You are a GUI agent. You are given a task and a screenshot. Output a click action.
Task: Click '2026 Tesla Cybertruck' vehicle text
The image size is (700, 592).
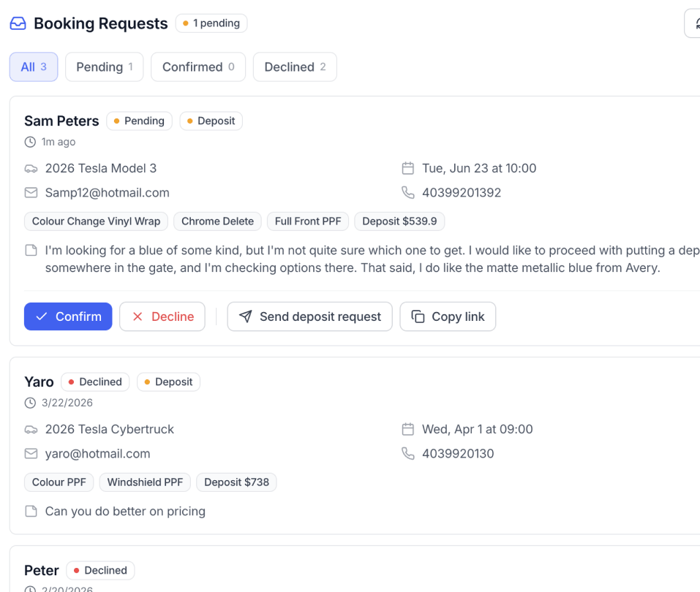point(110,429)
